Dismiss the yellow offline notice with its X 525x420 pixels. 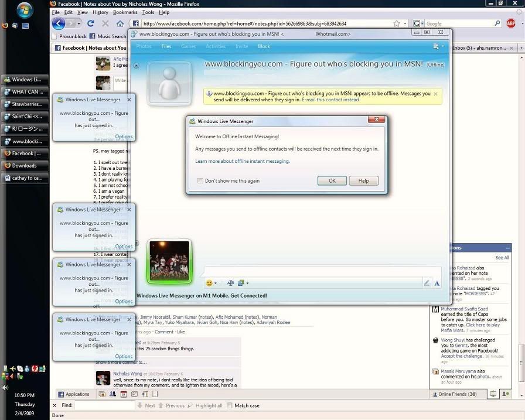coord(435,94)
